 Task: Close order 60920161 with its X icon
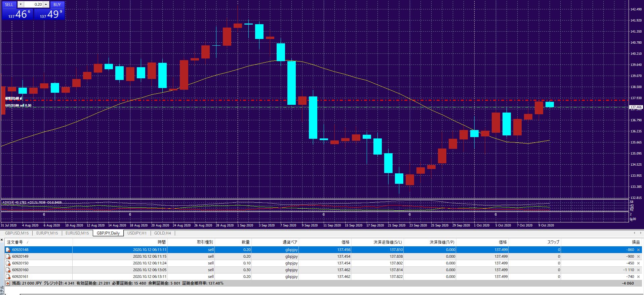(x=638, y=277)
